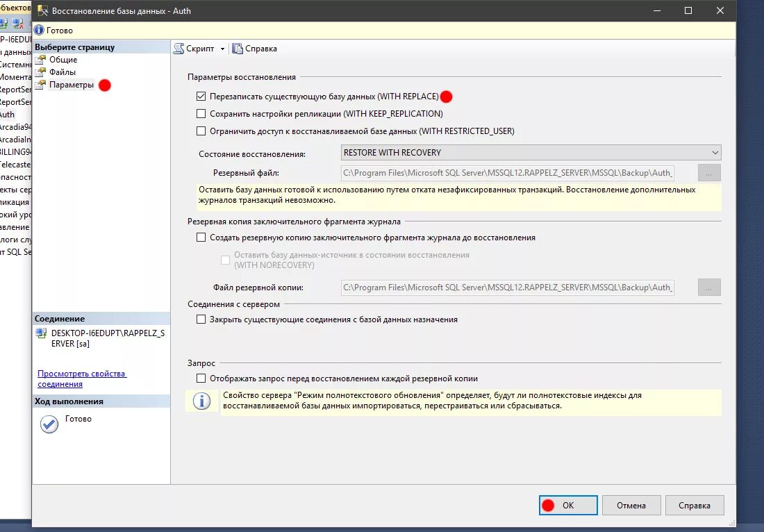Toggle Оставить базу данных-источник (WITH NORECOVERY) checkbox
764x532 pixels.
point(225,260)
